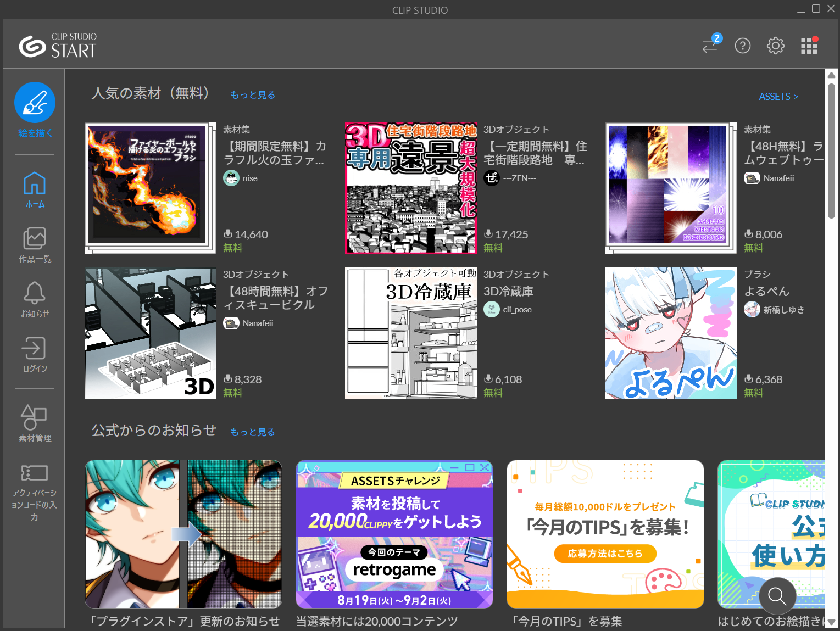The image size is (840, 631).
Task: Open the apps grid menu icon
Action: tap(809, 46)
